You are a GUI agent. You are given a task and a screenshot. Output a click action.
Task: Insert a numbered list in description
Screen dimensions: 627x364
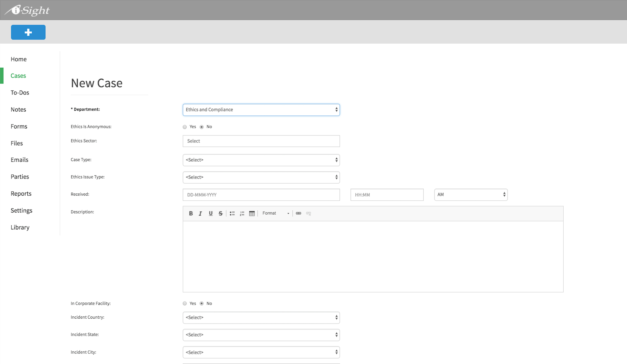point(242,213)
